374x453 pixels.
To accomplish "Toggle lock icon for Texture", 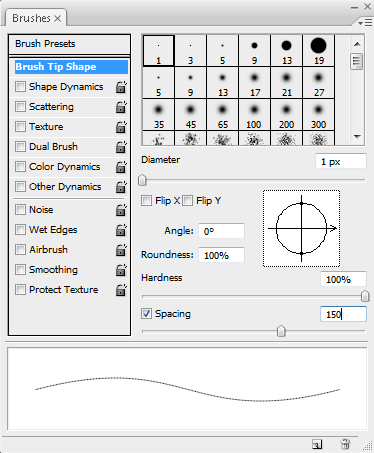I will tap(121, 127).
